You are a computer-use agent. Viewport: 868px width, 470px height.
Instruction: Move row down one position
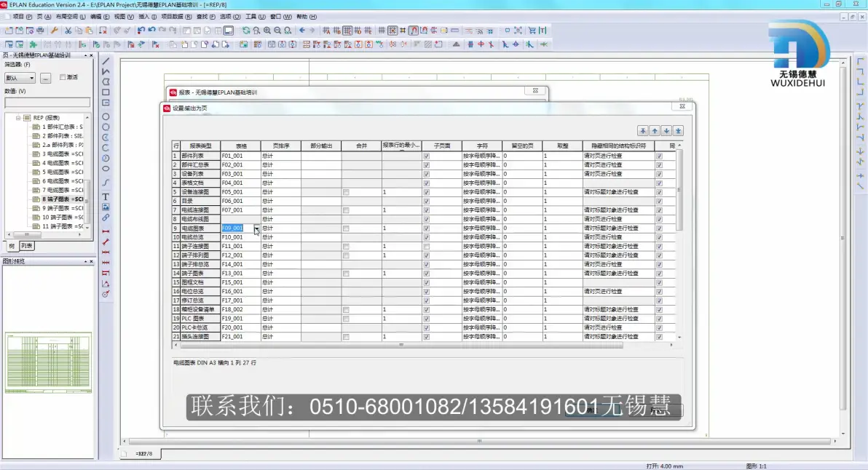pos(666,131)
